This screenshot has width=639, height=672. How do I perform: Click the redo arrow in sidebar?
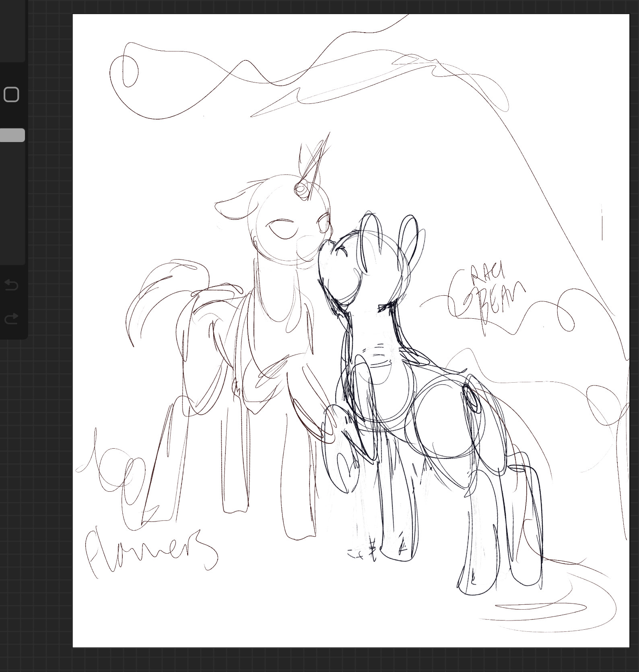coord(11,318)
